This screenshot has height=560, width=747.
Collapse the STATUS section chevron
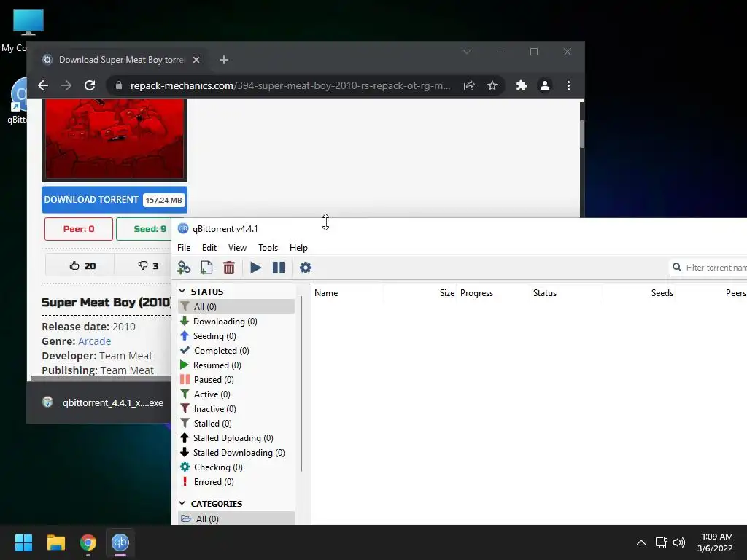(x=182, y=291)
